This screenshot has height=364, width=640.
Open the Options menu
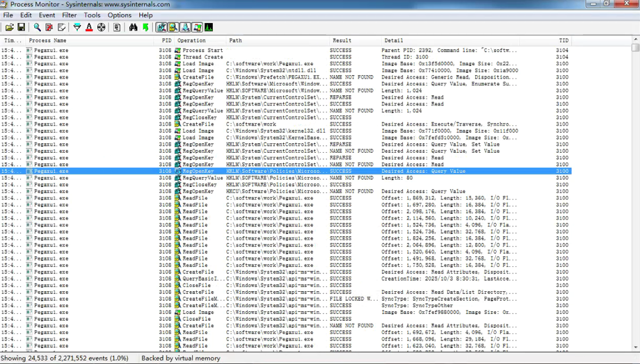120,15
